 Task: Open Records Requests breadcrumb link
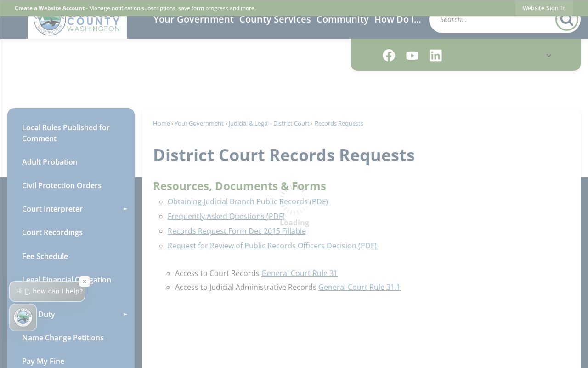point(339,123)
